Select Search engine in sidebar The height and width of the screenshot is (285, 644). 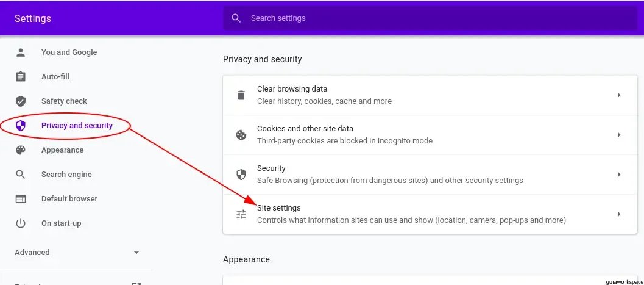(x=66, y=175)
